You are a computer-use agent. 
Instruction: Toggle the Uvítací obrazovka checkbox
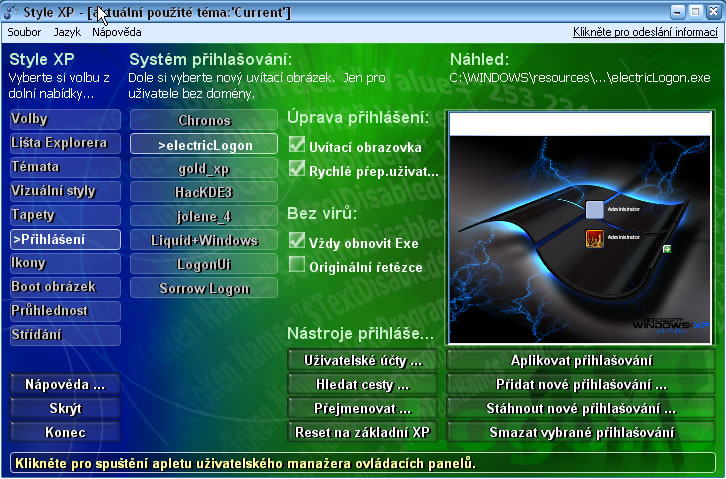(297, 145)
